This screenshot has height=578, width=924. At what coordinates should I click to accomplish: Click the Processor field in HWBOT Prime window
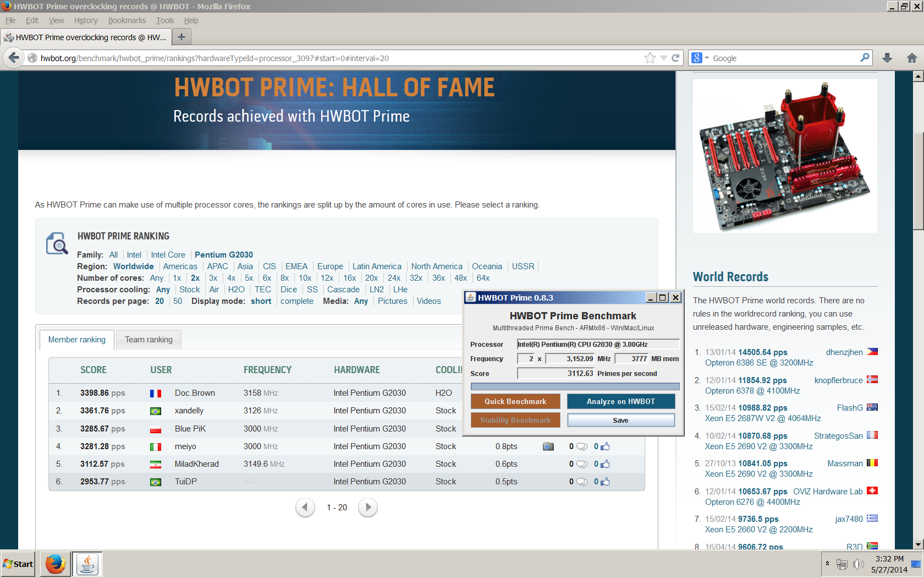click(x=598, y=344)
